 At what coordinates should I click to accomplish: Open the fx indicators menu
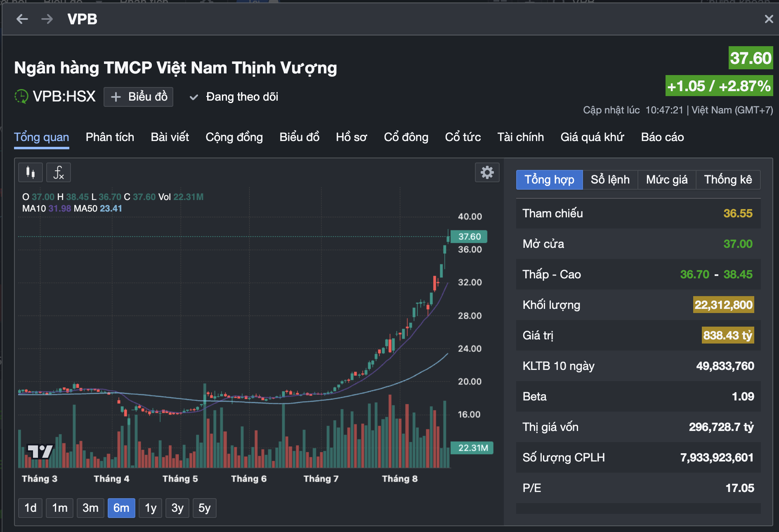(x=59, y=172)
